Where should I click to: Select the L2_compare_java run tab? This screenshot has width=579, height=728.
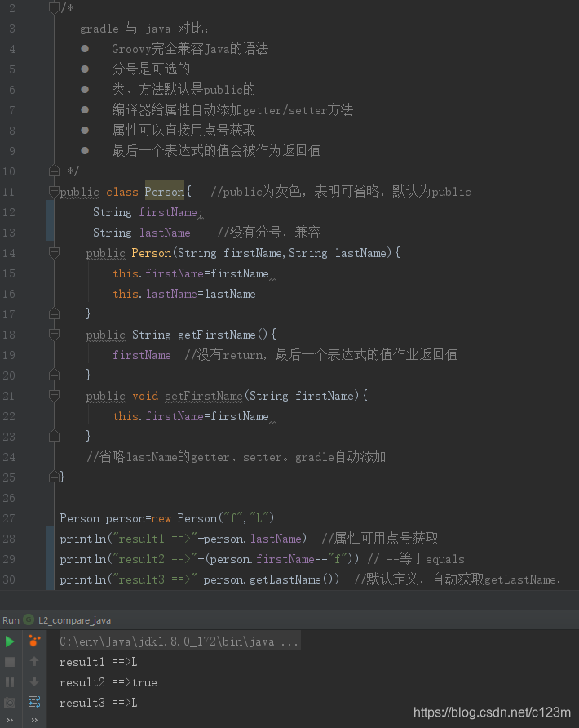(74, 620)
